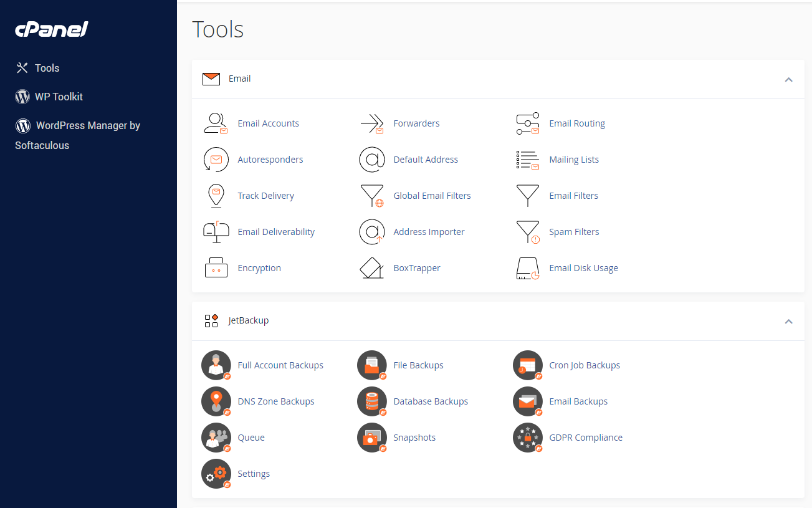Click the File Backups folder icon

point(372,365)
